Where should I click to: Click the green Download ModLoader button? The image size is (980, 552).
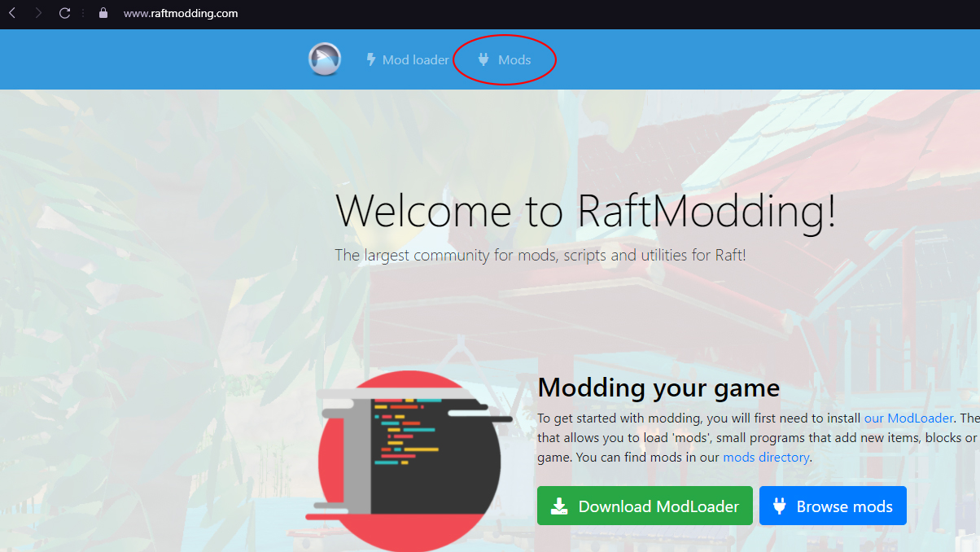pyautogui.click(x=645, y=506)
